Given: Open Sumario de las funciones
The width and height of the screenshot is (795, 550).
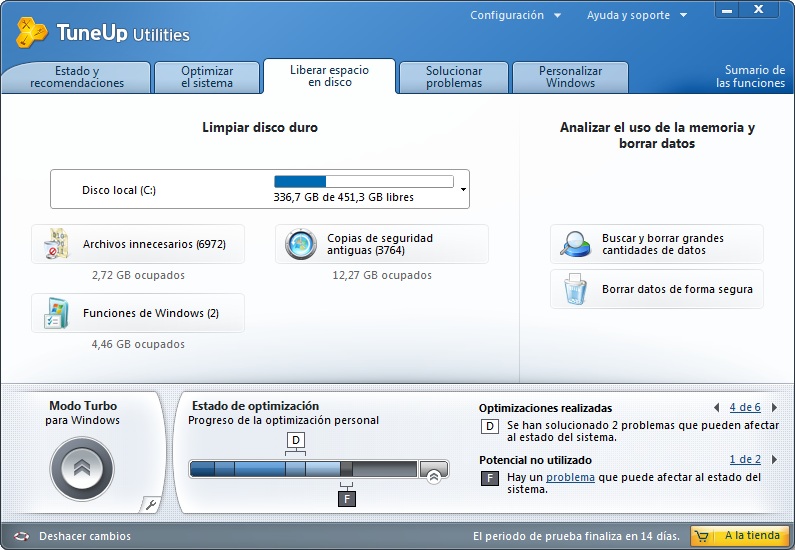Looking at the screenshot, I should (x=750, y=77).
